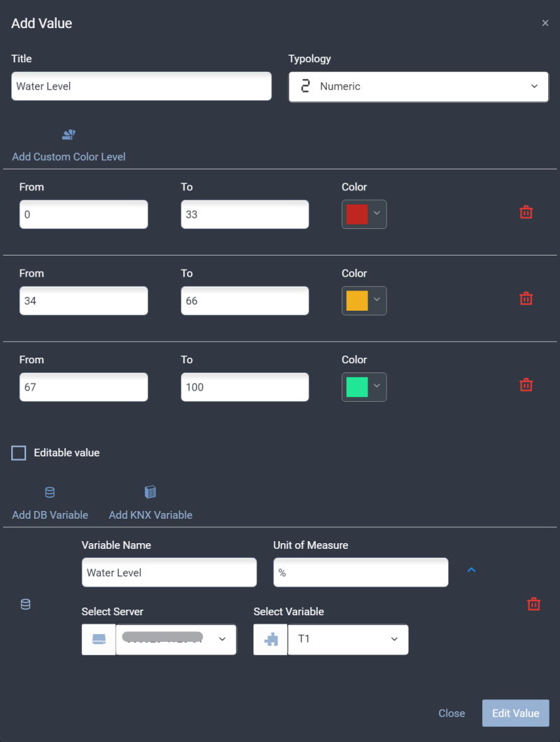
Task: Collapse the variable details with the chevron
Action: pos(471,570)
